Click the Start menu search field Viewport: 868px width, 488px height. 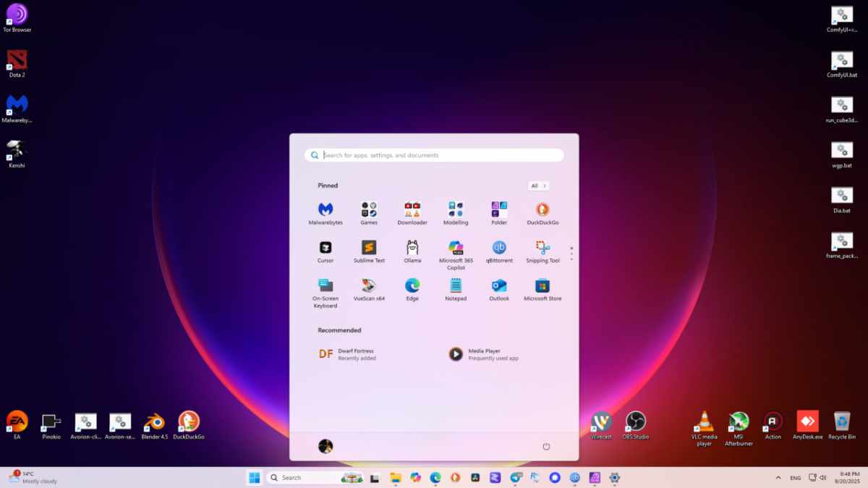(434, 155)
